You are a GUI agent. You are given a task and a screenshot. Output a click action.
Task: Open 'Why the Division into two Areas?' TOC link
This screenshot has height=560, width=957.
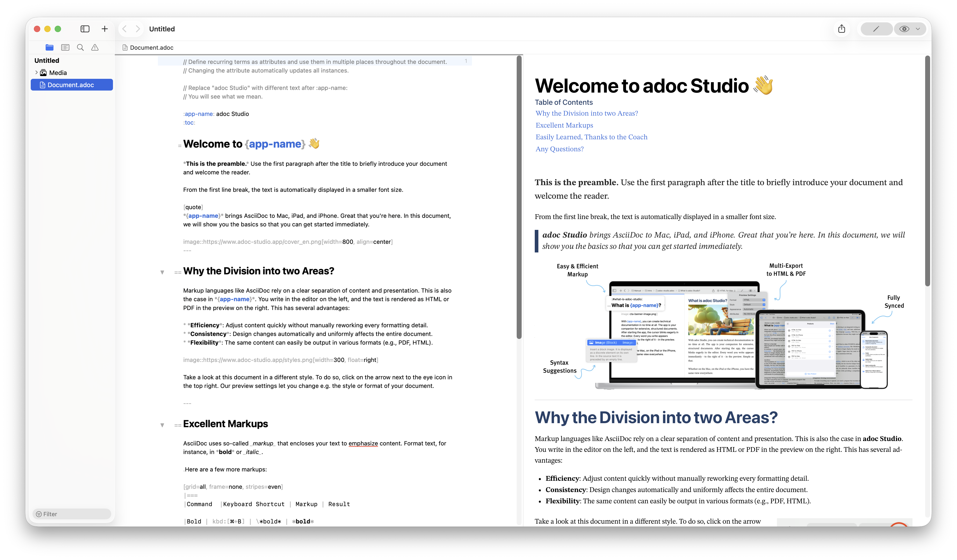587,113
